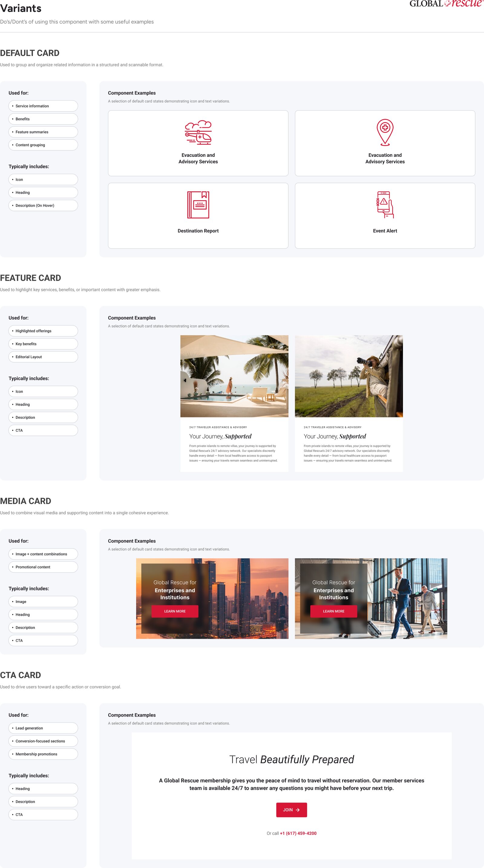Image resolution: width=484 pixels, height=868 pixels.
Task: Select the "Description" pill in Media Card section
Action: pos(43,627)
